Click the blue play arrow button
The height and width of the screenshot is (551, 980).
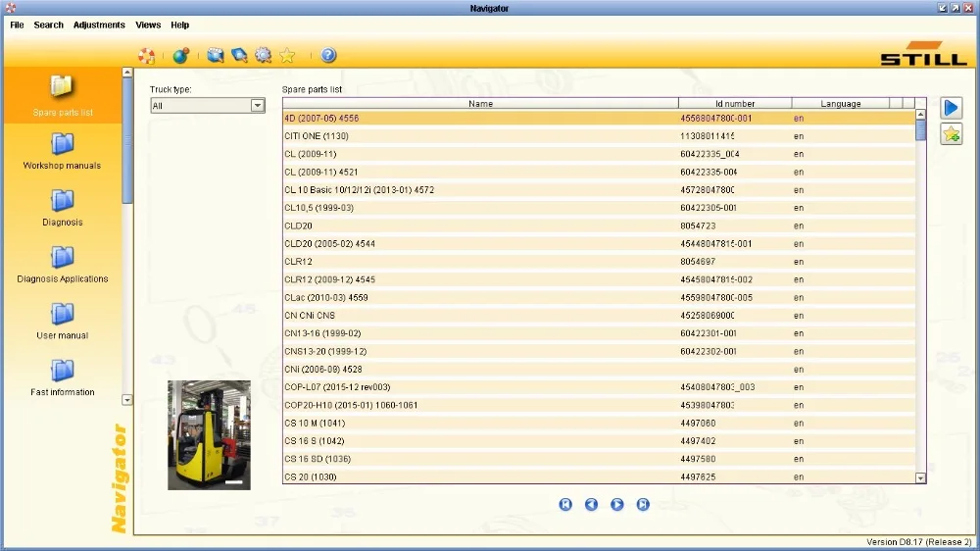coord(951,108)
